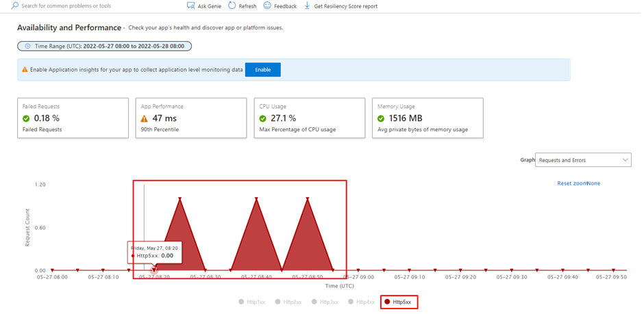Click the clock icon in Time Range
644x314 pixels.
coord(27,47)
